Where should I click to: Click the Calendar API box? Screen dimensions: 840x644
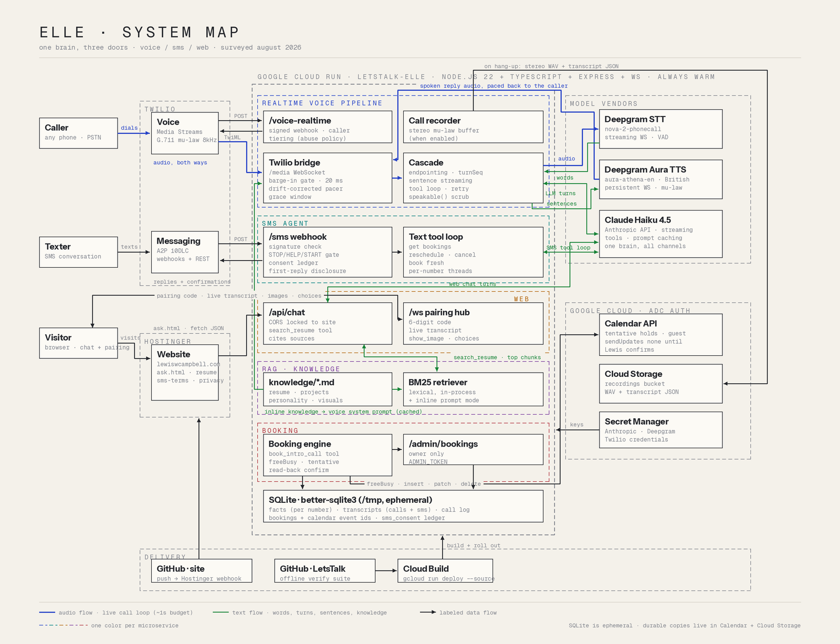(661, 335)
